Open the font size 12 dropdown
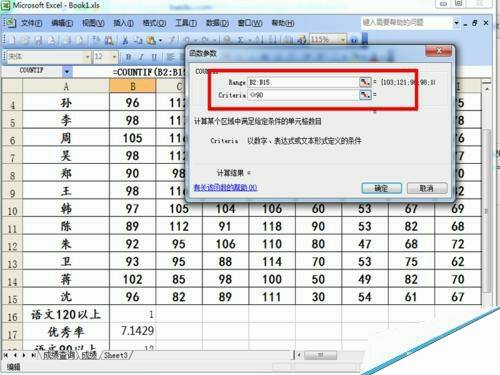Viewport: 500px width, 375px height. pyautogui.click(x=114, y=57)
